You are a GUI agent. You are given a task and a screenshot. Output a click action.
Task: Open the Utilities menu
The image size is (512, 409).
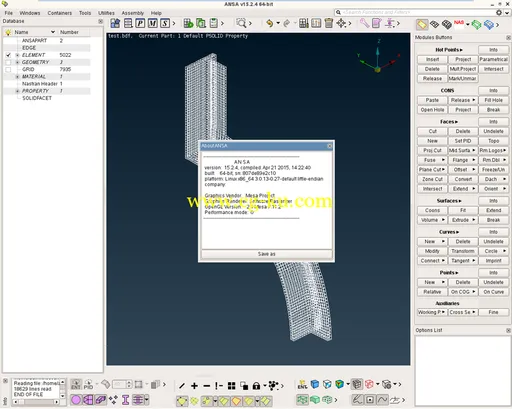tap(106, 13)
